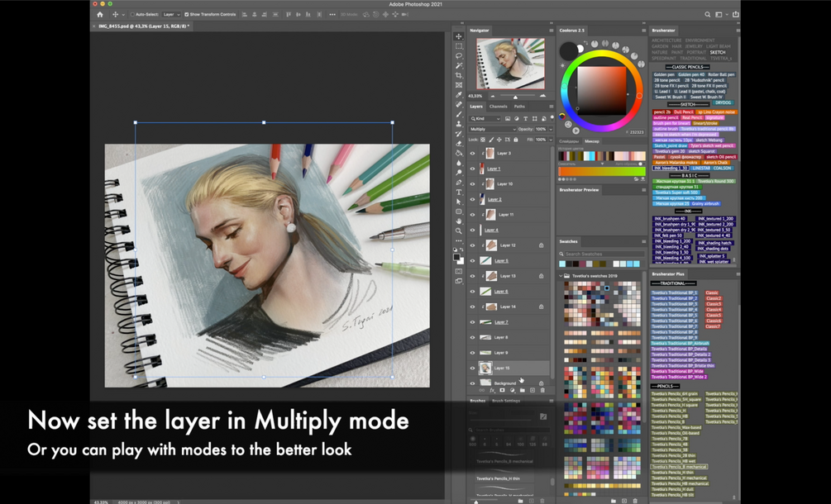The image size is (831, 504).
Task: Toggle visibility of Layer 8
Action: (x=473, y=337)
